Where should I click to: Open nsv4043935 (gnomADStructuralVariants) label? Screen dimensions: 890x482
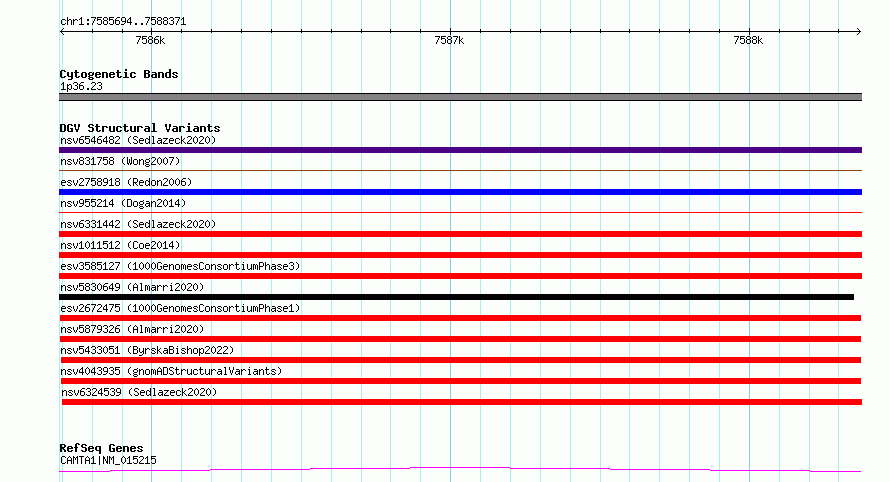[171, 371]
